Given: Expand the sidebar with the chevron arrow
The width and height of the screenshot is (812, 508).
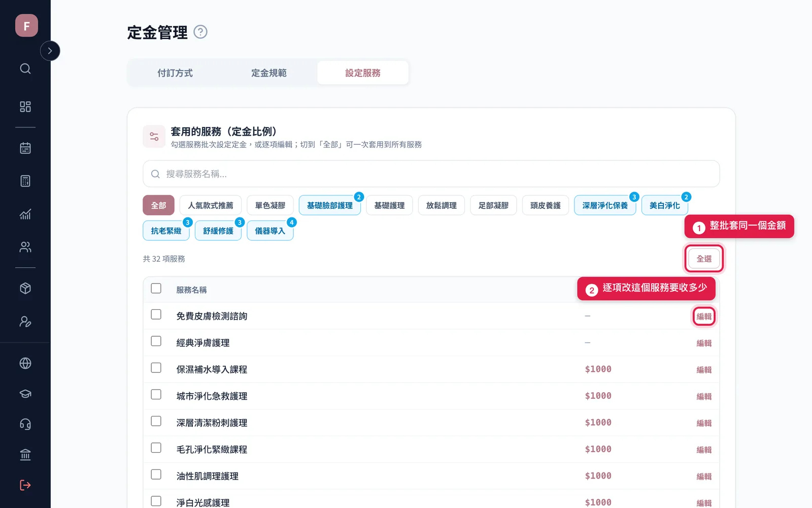Looking at the screenshot, I should point(50,51).
